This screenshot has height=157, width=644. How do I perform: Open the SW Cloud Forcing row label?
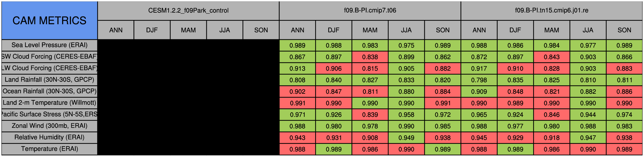[49, 57]
